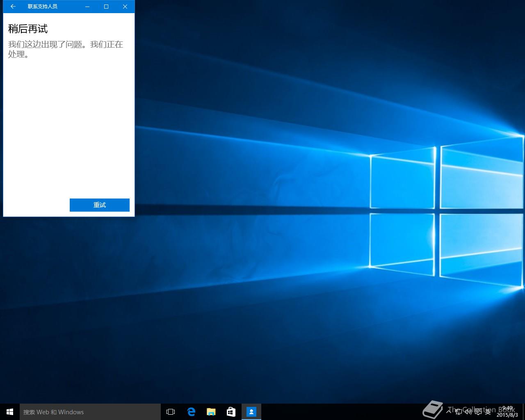525x420 pixels.
Task: Open Task View from the taskbar
Action: pos(171,412)
